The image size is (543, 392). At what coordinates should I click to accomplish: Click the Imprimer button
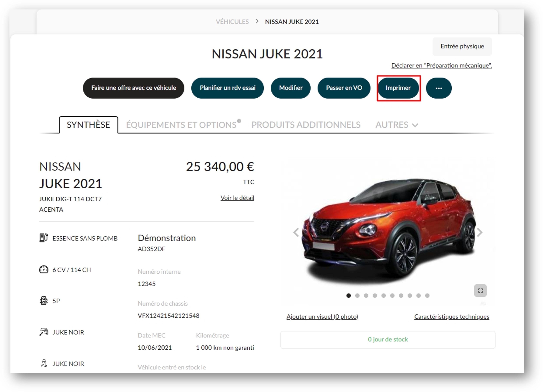(x=398, y=88)
